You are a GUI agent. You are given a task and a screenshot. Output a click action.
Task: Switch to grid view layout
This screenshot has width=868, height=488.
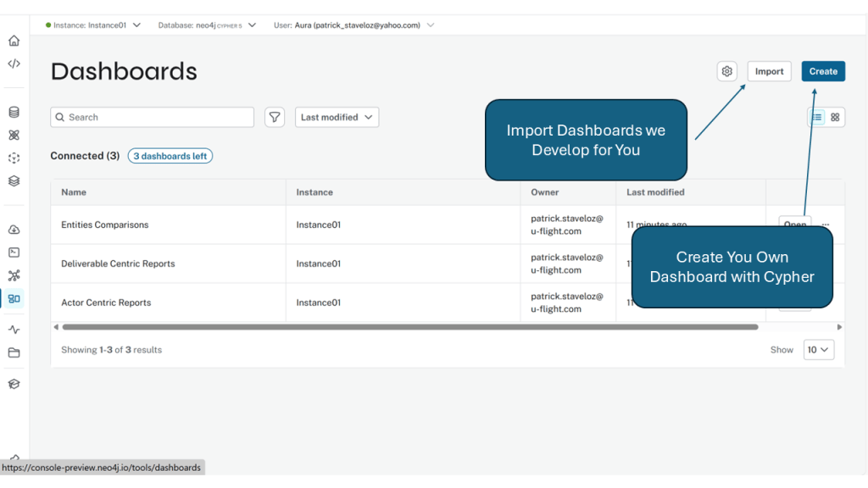coord(835,117)
